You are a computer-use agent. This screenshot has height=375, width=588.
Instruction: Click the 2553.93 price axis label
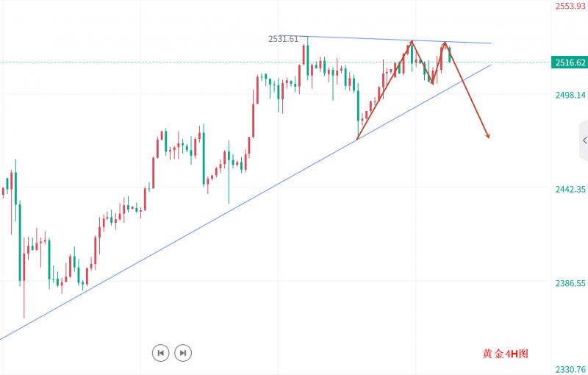(570, 6)
